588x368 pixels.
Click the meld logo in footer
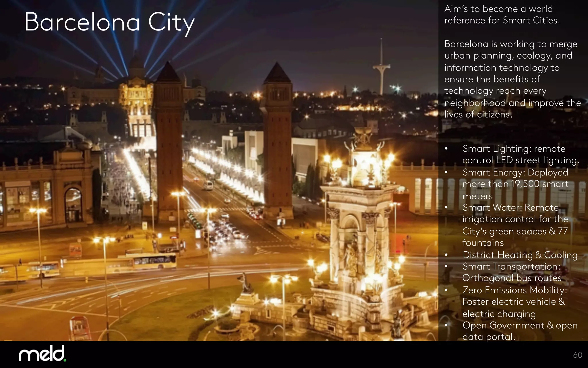tap(42, 354)
